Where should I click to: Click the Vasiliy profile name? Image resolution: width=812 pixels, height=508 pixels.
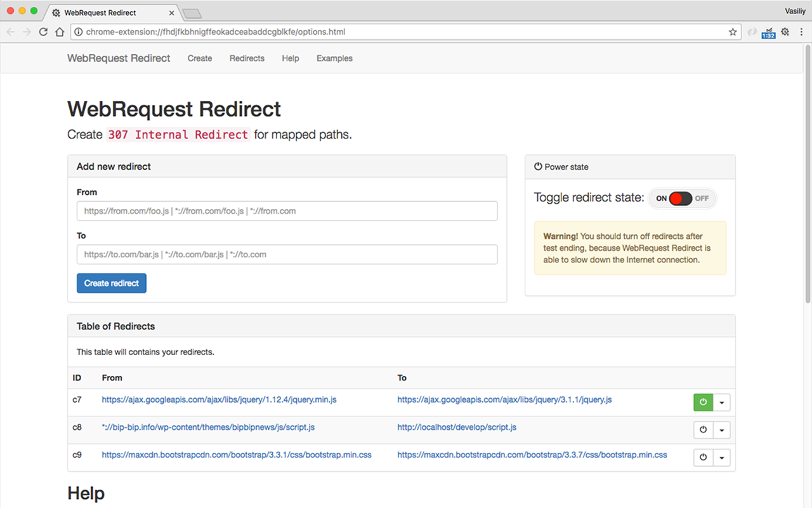(x=796, y=11)
